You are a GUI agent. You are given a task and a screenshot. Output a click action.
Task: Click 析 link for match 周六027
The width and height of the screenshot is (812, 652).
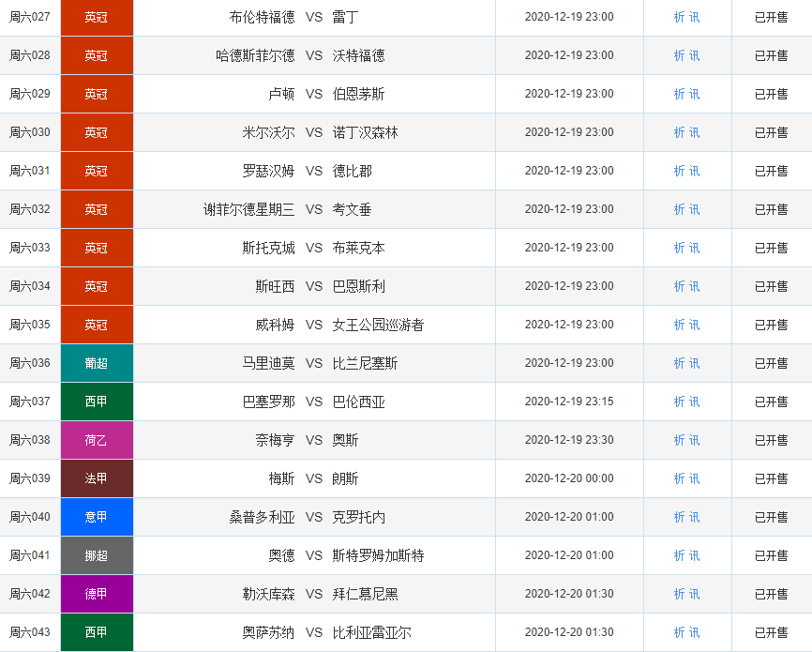pyautogui.click(x=679, y=17)
